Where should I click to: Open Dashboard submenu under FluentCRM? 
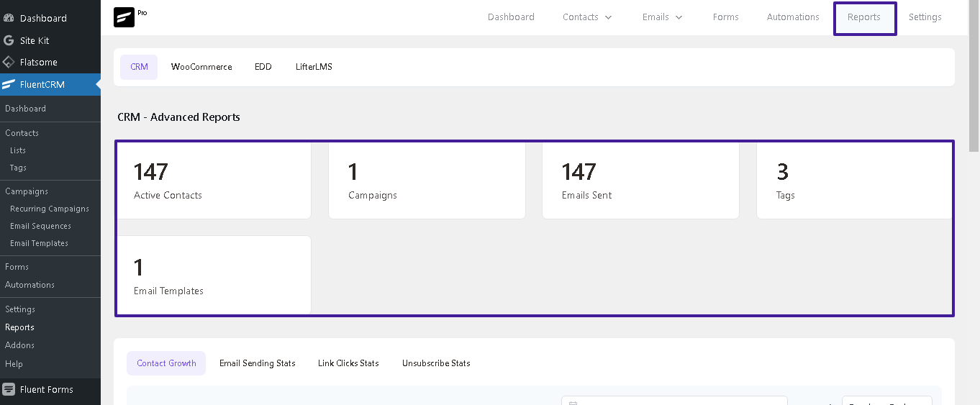click(25, 109)
